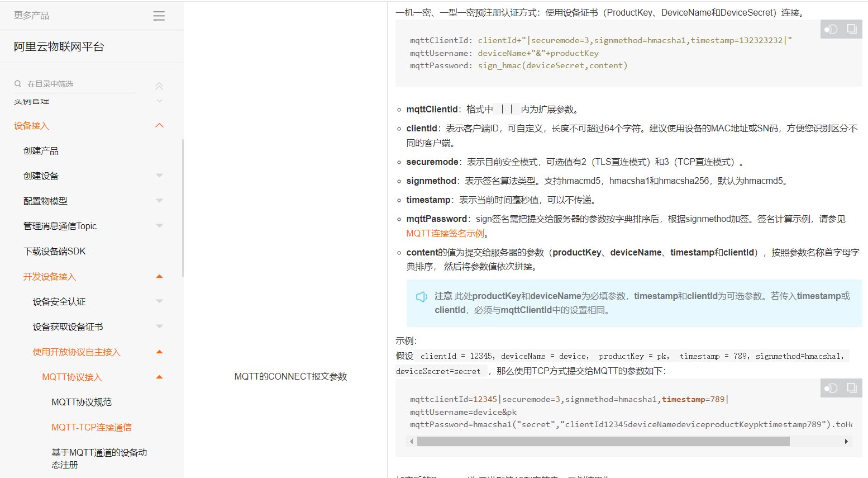
Task: Collapse the 使用开放协议自主接入 submenu arrow
Action: (x=159, y=352)
